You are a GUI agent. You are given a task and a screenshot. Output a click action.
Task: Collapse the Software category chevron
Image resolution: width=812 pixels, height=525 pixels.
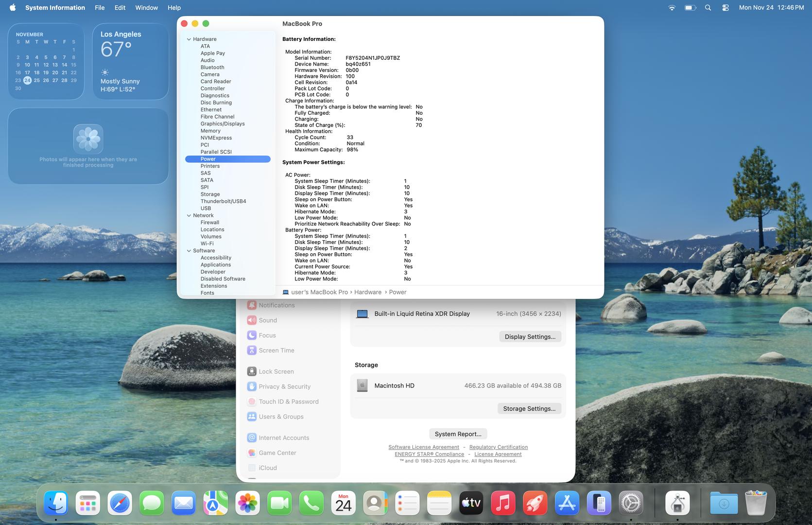[x=189, y=251]
